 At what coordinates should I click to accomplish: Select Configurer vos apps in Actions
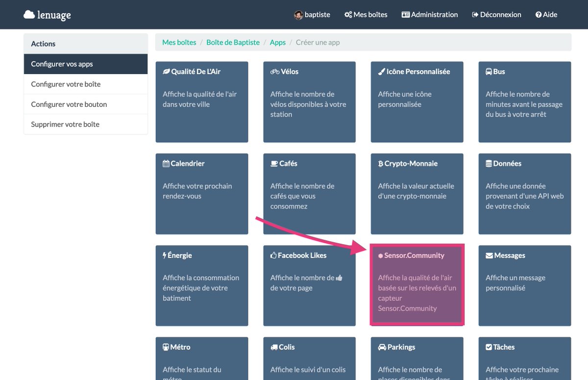86,64
